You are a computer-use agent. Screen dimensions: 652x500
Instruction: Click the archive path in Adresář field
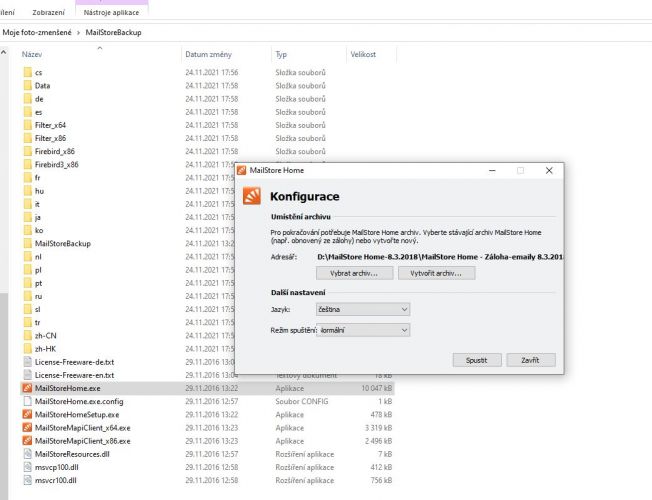[440, 257]
